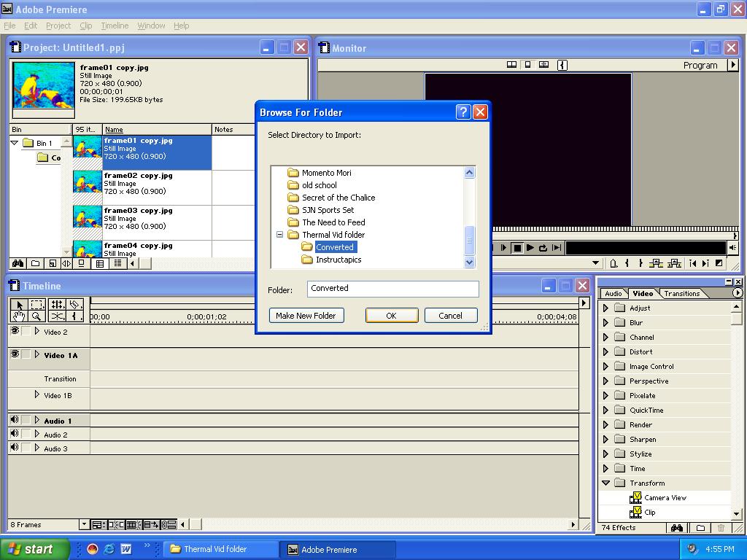The image size is (747, 560).
Task: Activate the Hand tool in Timeline
Action: [x=19, y=316]
